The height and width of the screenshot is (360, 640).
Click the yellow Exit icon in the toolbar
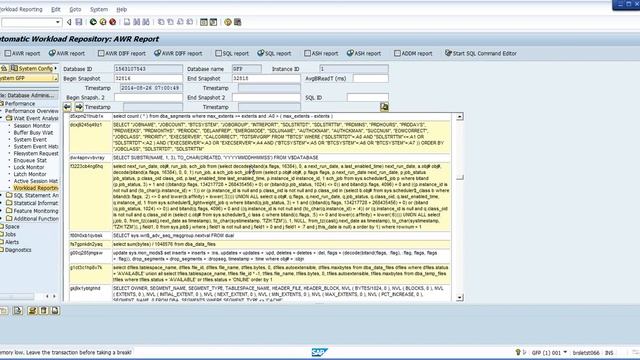pyautogui.click(x=103, y=22)
